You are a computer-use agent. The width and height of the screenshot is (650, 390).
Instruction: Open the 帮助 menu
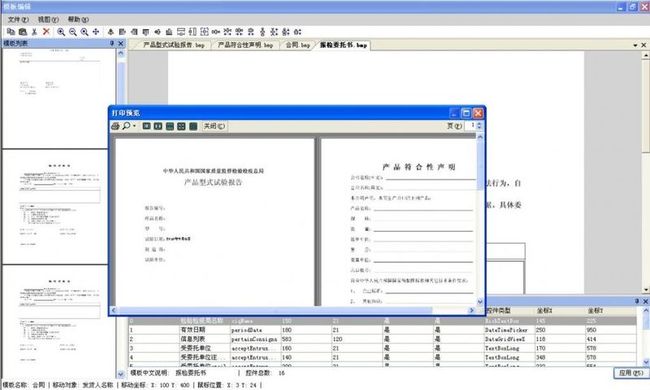pos(78,19)
